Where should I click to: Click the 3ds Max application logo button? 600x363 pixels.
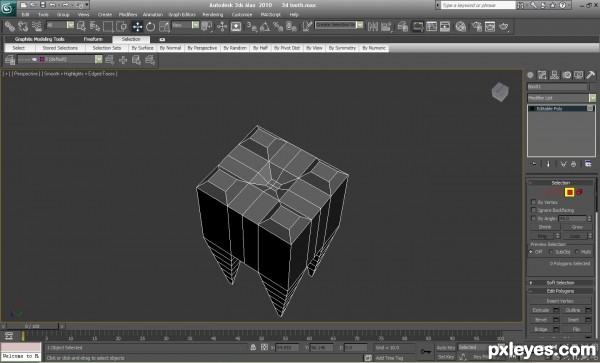point(8,8)
